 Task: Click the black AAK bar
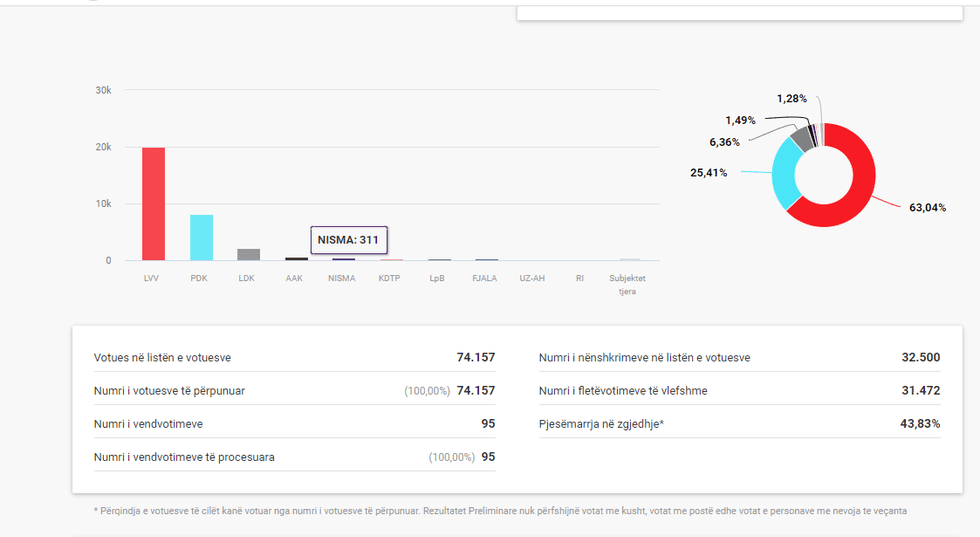click(296, 258)
